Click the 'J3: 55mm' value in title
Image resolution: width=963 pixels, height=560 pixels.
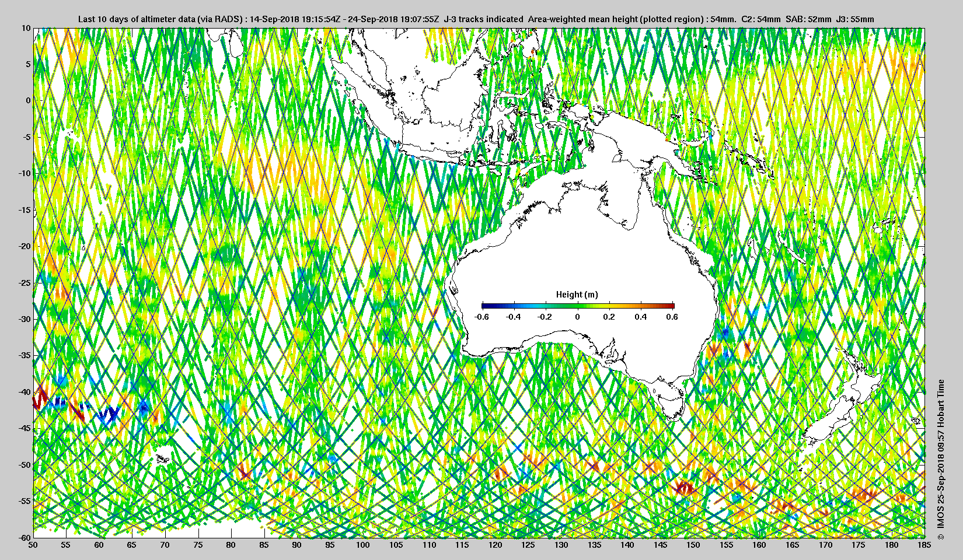pos(856,19)
